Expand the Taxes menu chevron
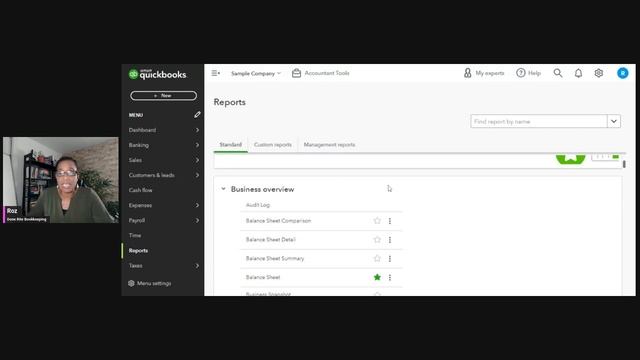640x360 pixels. [x=197, y=266]
